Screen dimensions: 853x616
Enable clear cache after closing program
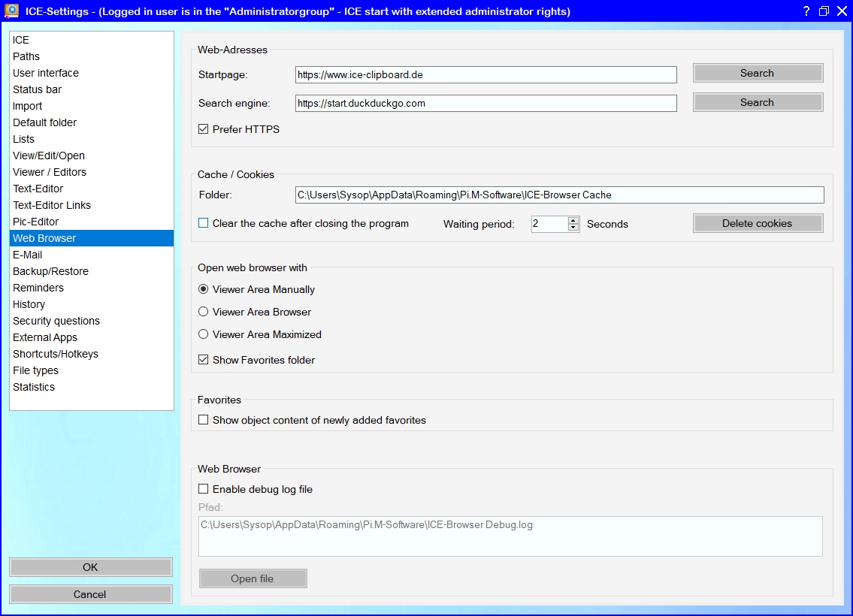[204, 223]
